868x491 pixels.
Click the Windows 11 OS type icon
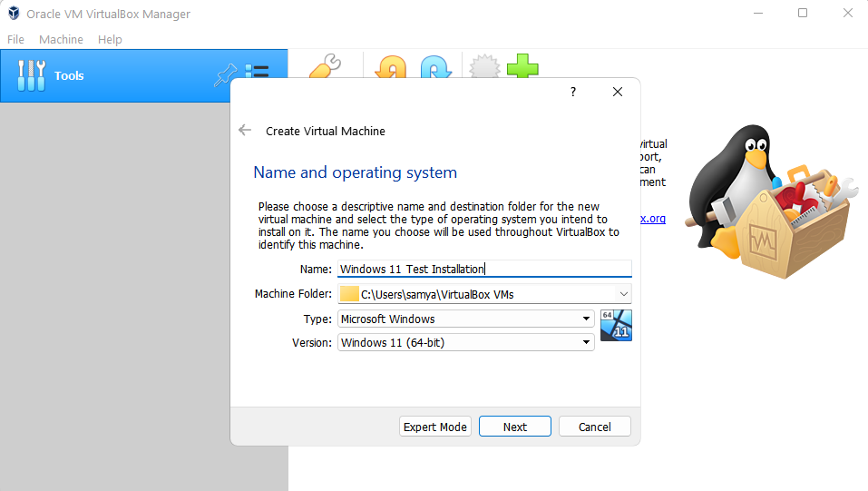tap(616, 325)
